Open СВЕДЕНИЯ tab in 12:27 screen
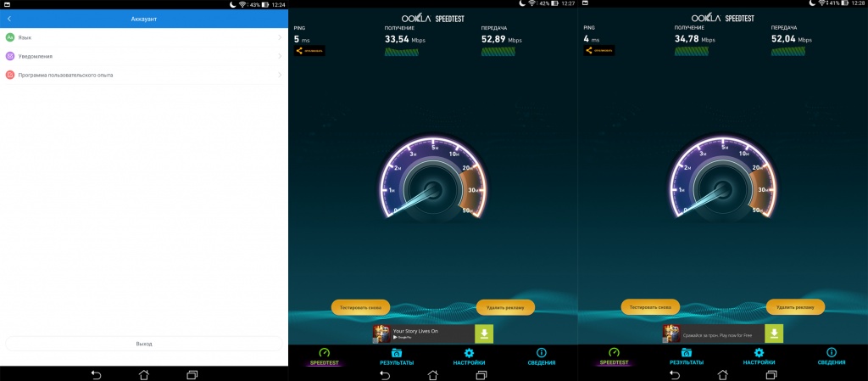868x381 pixels. coord(542,357)
